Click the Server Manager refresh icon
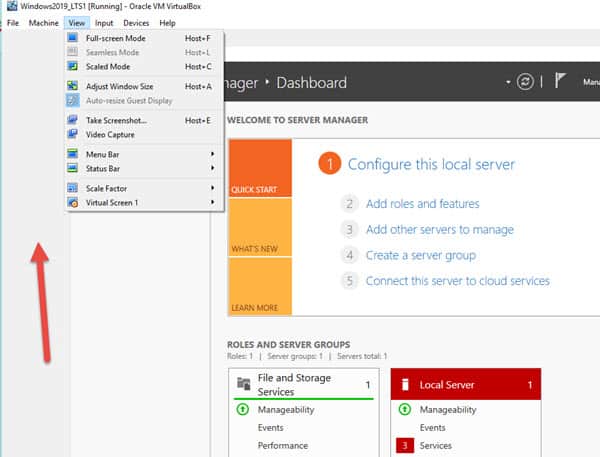Screen dimensions: 600x457 coord(525,82)
